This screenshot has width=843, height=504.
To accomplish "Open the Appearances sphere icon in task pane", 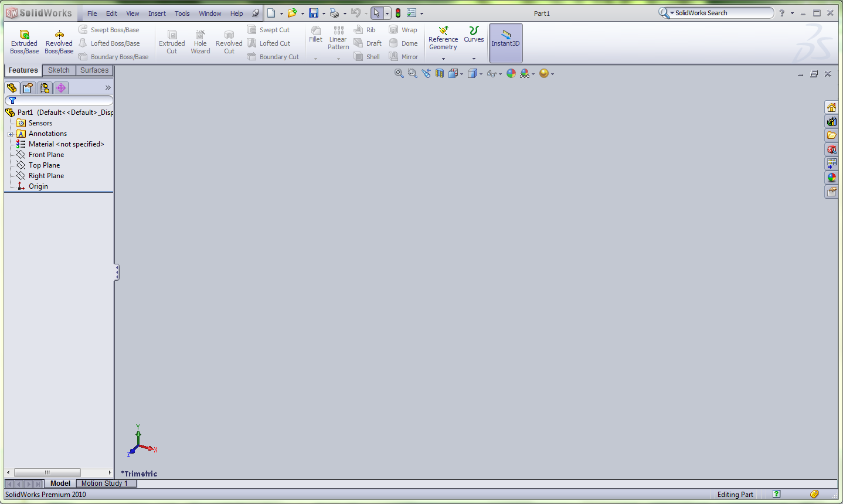I will coord(831,177).
